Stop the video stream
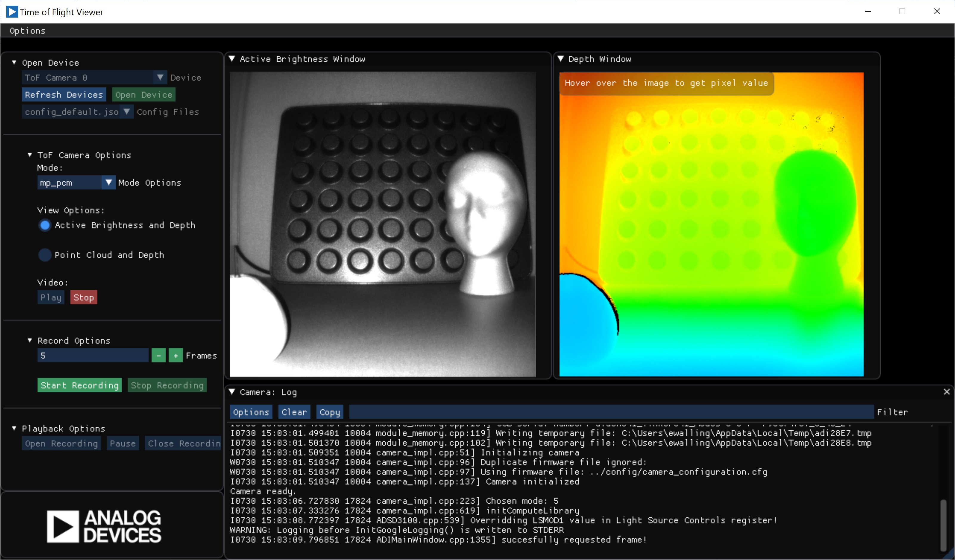 [84, 297]
